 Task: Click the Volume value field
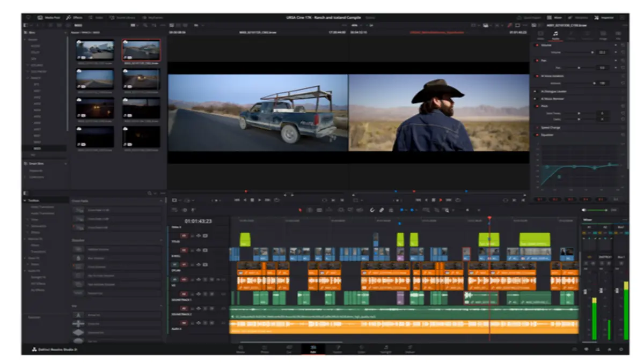(603, 53)
